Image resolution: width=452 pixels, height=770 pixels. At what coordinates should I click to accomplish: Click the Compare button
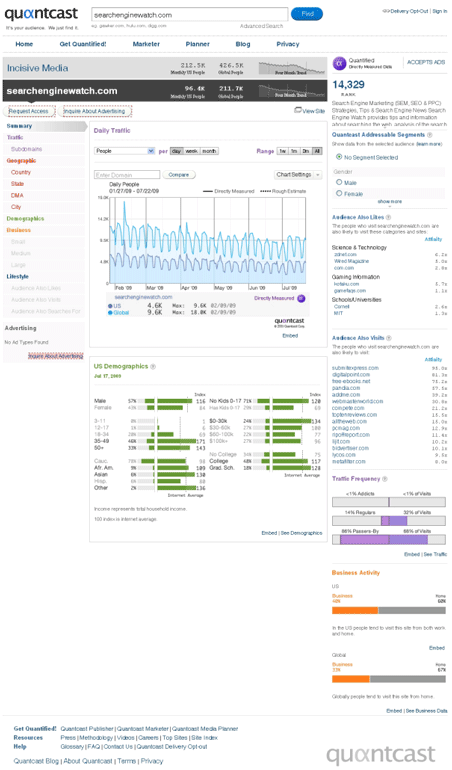click(179, 175)
